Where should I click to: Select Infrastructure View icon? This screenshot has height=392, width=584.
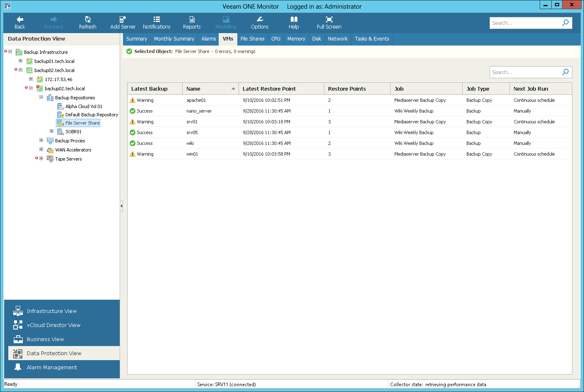coord(18,311)
